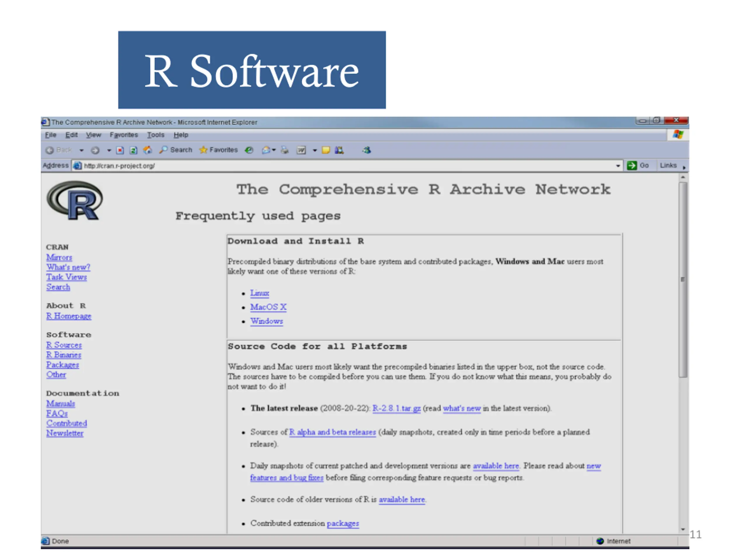Open the What's new? sidebar link
The image size is (747, 560).
point(68,267)
